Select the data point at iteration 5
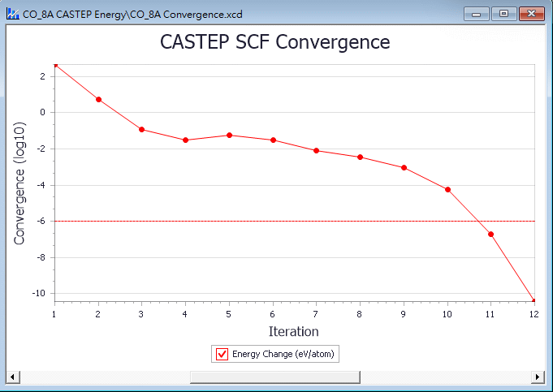The image size is (553, 392). (x=229, y=135)
